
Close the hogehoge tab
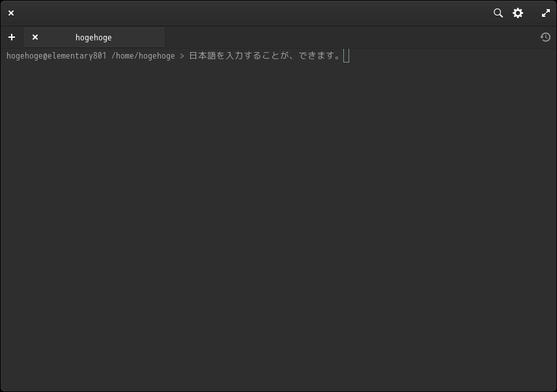click(x=35, y=37)
